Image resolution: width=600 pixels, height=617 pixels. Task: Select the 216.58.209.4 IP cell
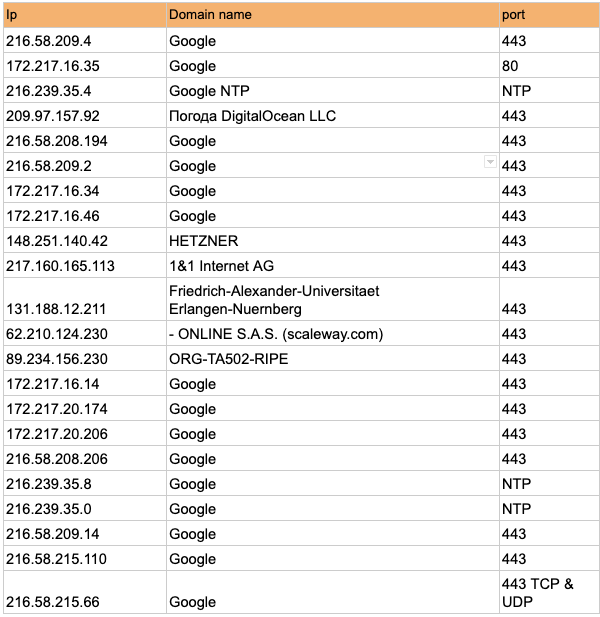coord(84,41)
